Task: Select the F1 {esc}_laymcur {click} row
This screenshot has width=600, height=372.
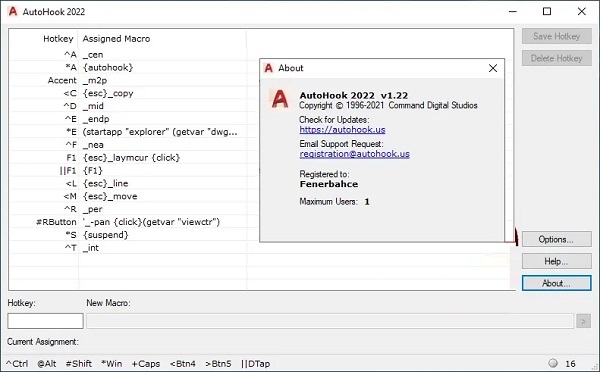Action: coord(128,158)
